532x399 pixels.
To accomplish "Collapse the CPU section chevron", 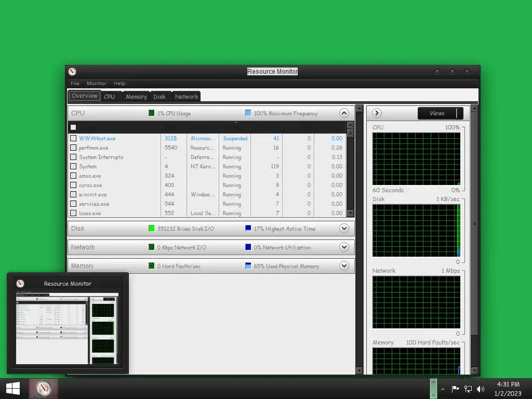I will click(x=344, y=113).
